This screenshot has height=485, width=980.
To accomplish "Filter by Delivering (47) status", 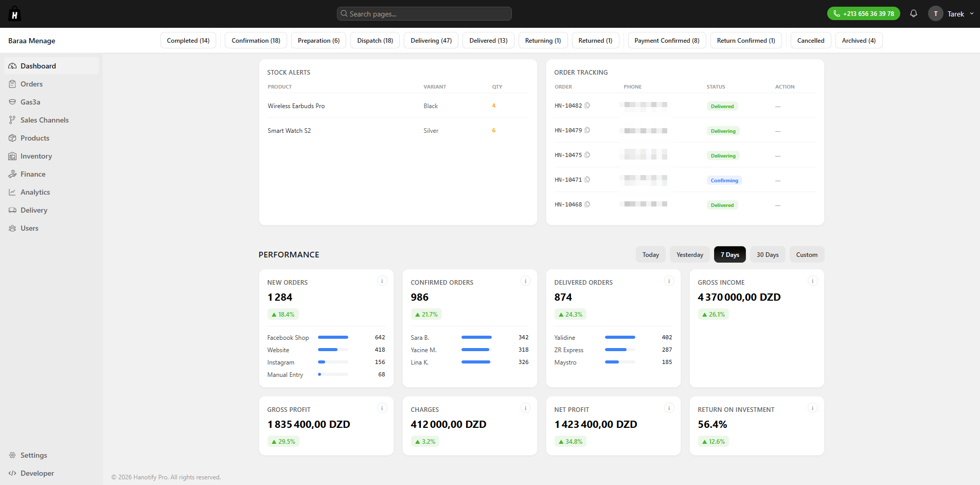I will click(431, 40).
